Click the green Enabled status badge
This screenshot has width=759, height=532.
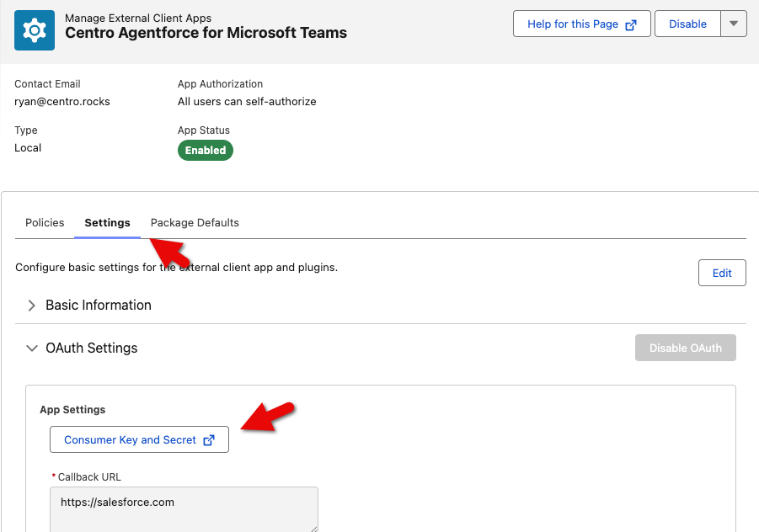point(206,151)
